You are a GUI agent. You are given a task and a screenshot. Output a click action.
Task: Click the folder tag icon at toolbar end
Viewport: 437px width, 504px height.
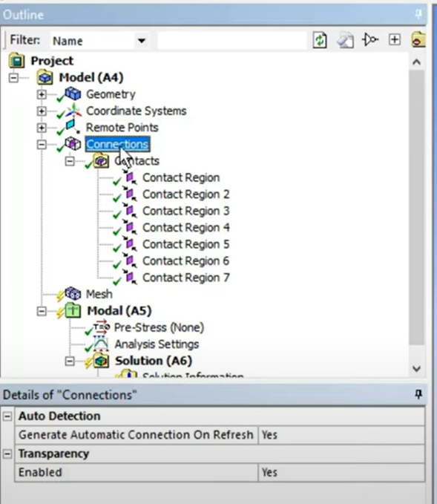click(x=418, y=40)
